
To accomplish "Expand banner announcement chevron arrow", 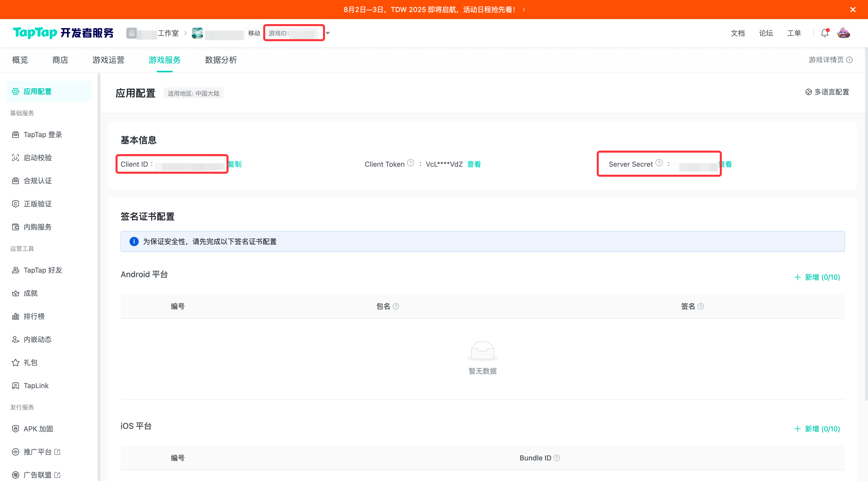I will tap(524, 10).
